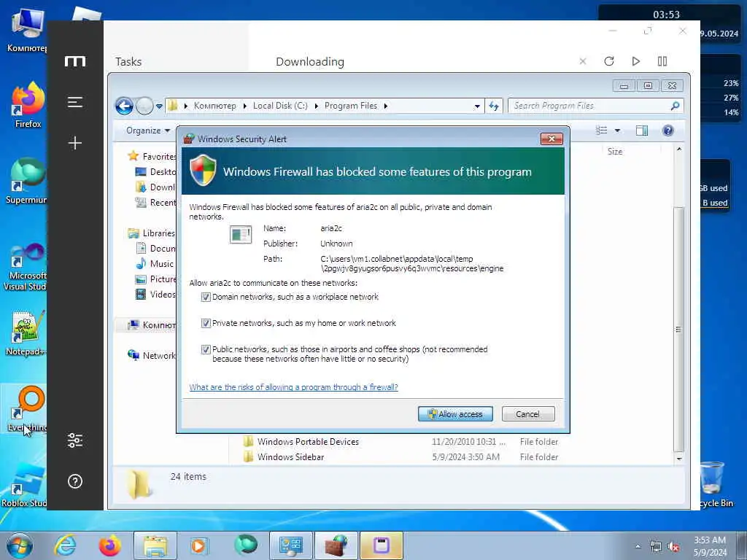The width and height of the screenshot is (747, 560).
Task: Open the taskbar clock showing 3:53 AM
Action: (x=710, y=546)
